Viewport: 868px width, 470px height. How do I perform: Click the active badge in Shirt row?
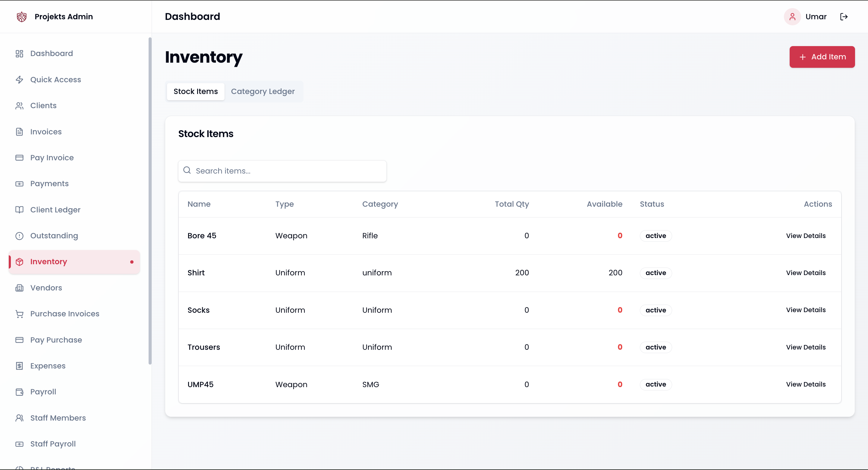pos(656,273)
